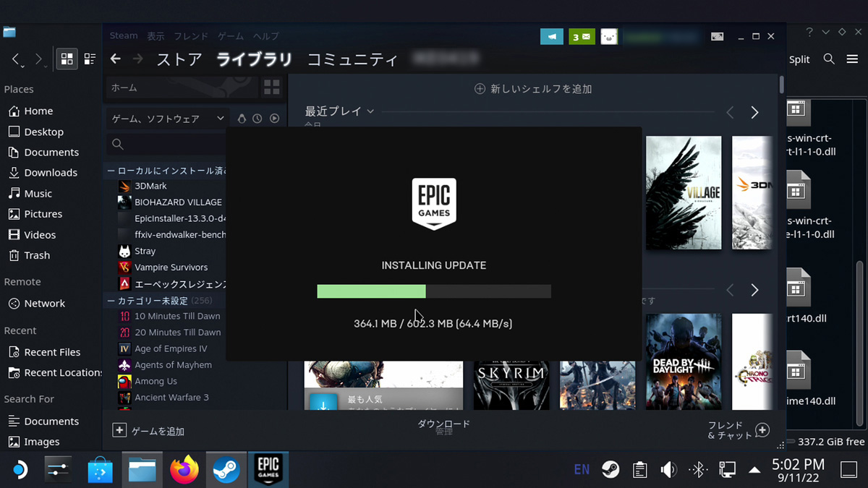Toggle Split view in Dolphin
The width and height of the screenshot is (868, 488).
tap(799, 59)
